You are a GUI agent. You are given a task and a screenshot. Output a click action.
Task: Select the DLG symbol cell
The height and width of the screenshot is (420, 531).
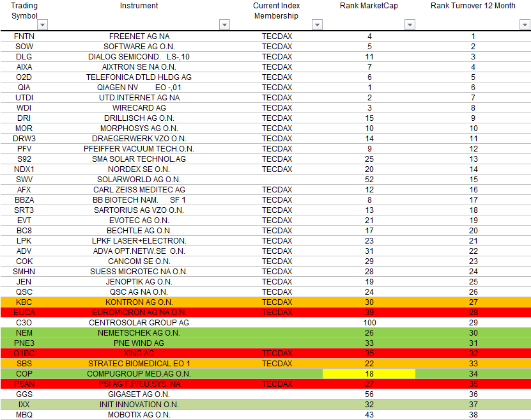(24, 56)
